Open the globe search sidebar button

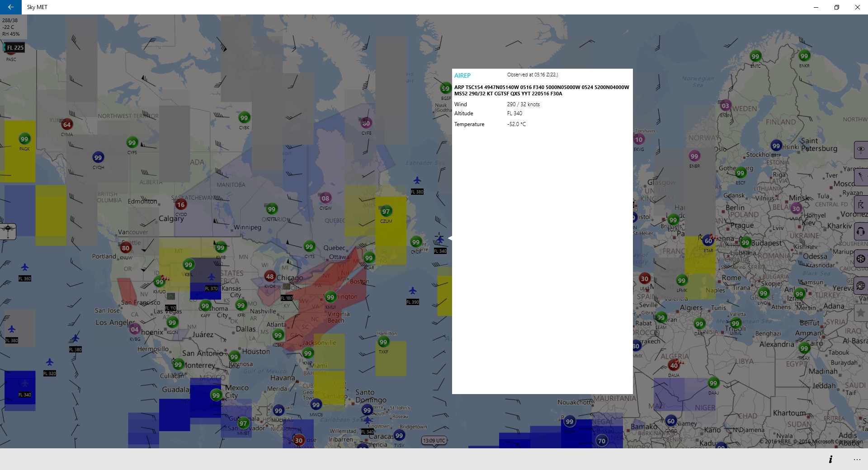(x=861, y=286)
